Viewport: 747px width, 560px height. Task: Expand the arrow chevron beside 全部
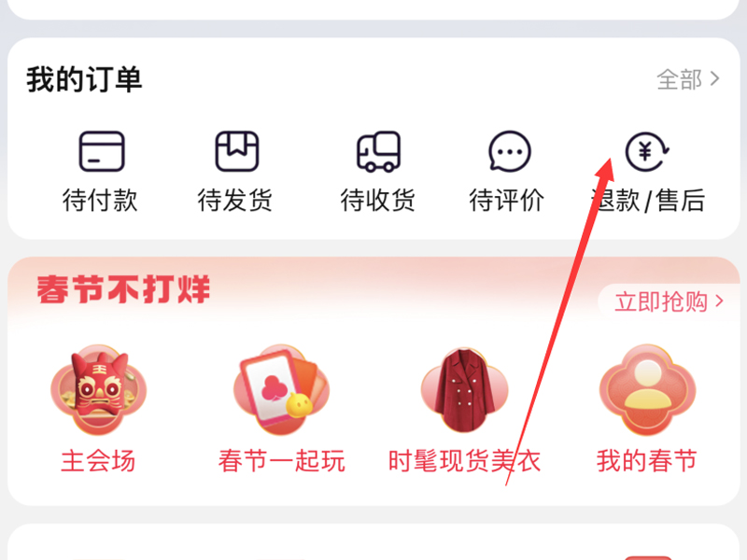tap(714, 78)
